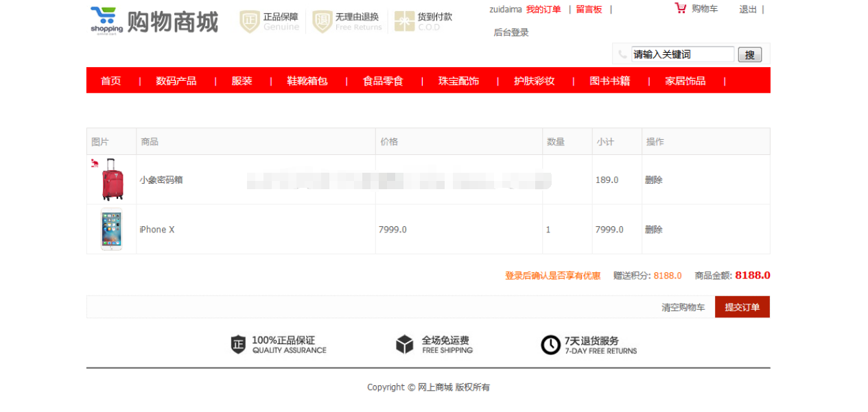
Task: Click the 搜 search button
Action: (x=750, y=55)
